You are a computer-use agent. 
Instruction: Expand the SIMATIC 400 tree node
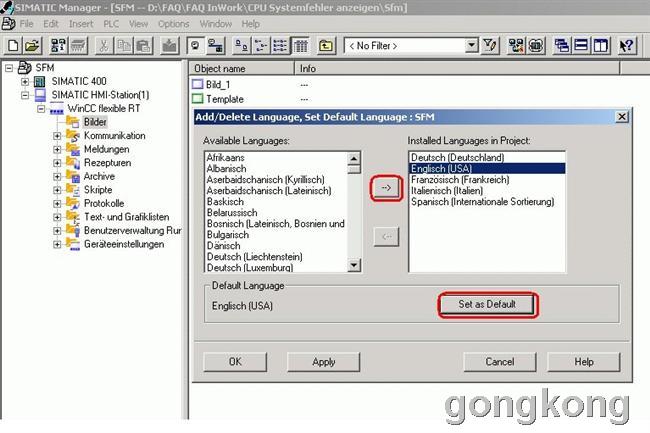click(x=25, y=81)
